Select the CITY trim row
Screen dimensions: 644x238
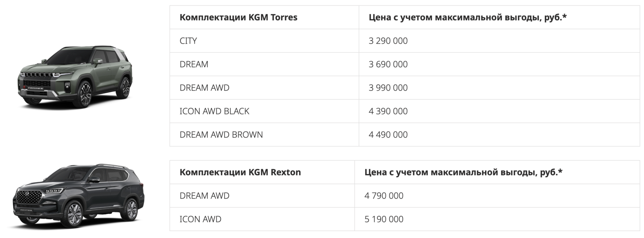[188, 41]
